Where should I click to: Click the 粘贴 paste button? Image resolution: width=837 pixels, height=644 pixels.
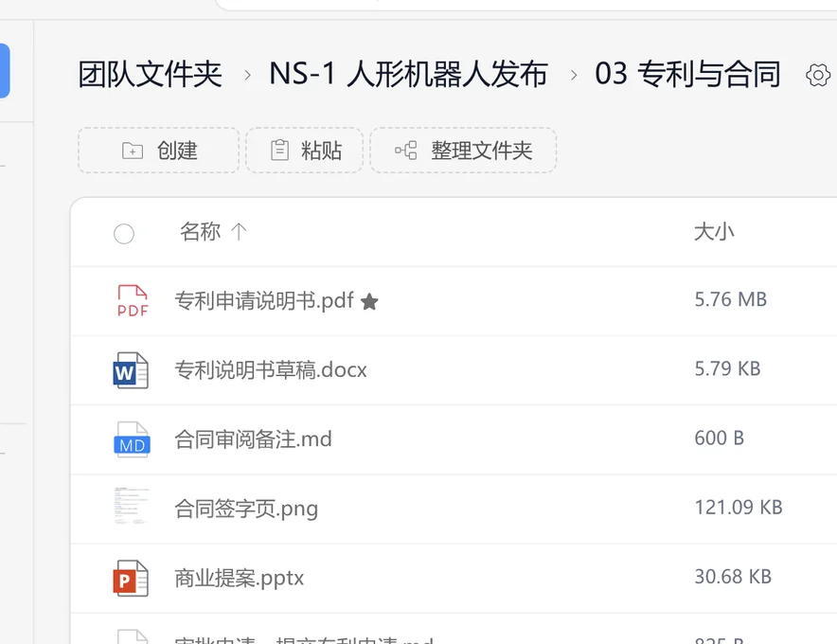point(304,150)
